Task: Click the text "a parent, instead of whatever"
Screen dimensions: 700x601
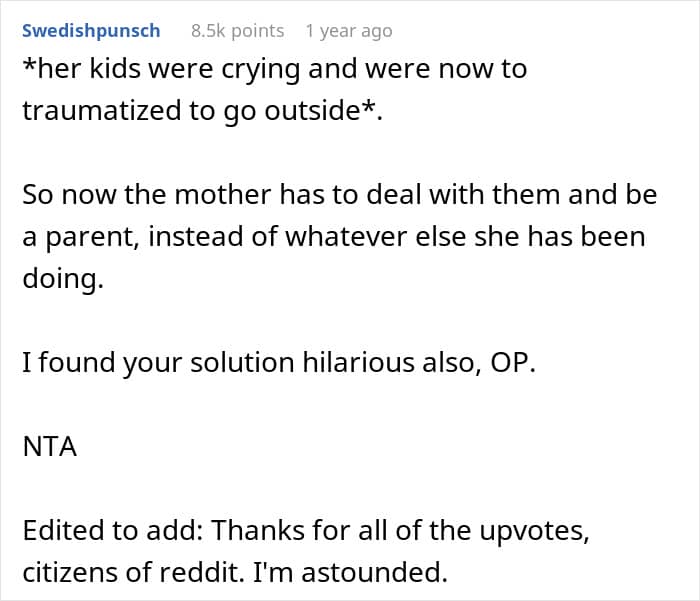Action: tap(180, 237)
